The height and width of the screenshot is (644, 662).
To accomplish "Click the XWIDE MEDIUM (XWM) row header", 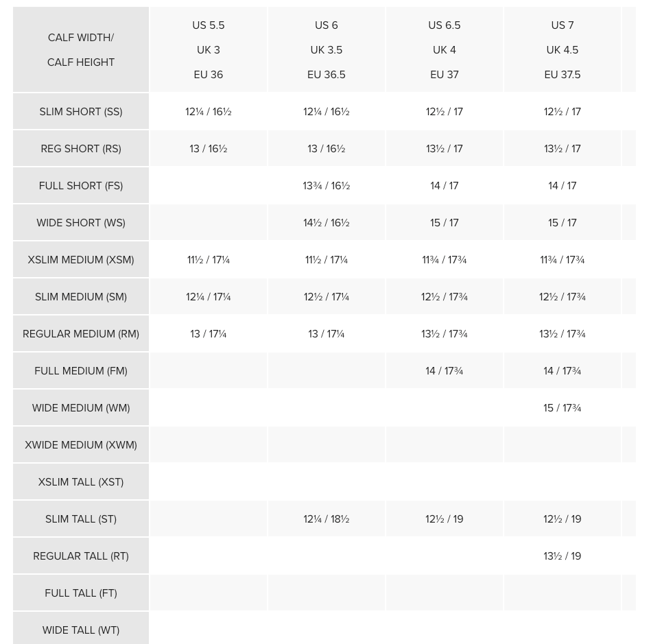I will point(81,445).
